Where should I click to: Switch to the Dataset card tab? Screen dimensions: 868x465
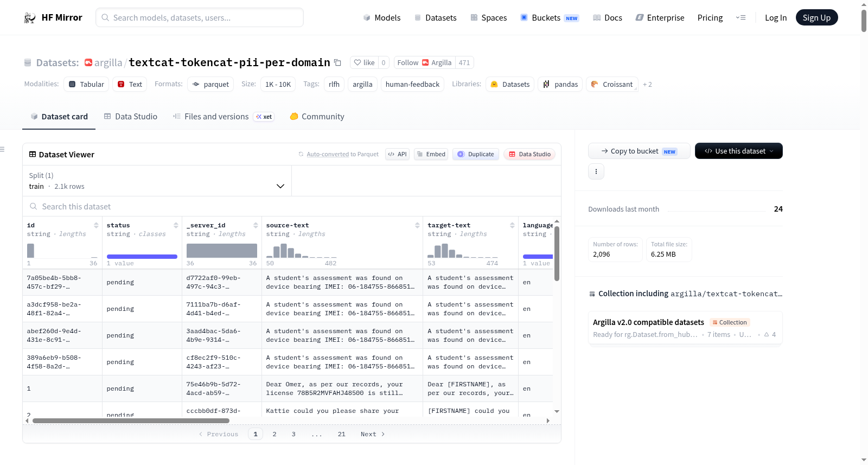tap(59, 117)
